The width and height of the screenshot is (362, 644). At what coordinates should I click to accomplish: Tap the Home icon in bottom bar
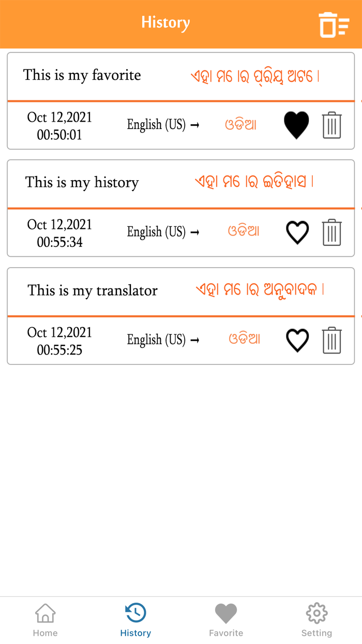tap(45, 613)
